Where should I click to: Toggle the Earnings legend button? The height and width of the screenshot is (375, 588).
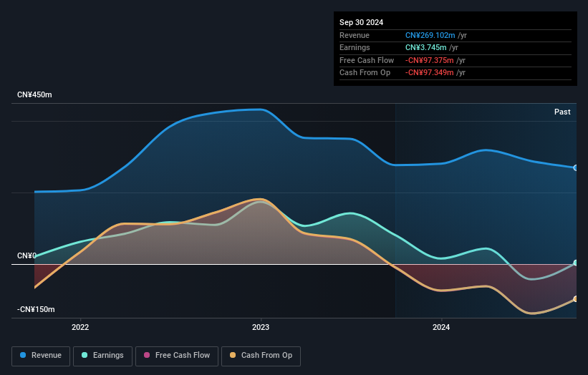[102, 356]
